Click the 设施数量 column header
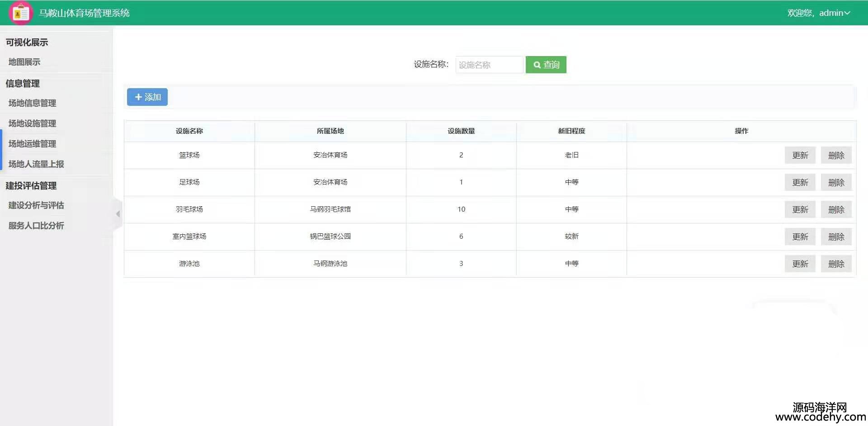 click(461, 131)
